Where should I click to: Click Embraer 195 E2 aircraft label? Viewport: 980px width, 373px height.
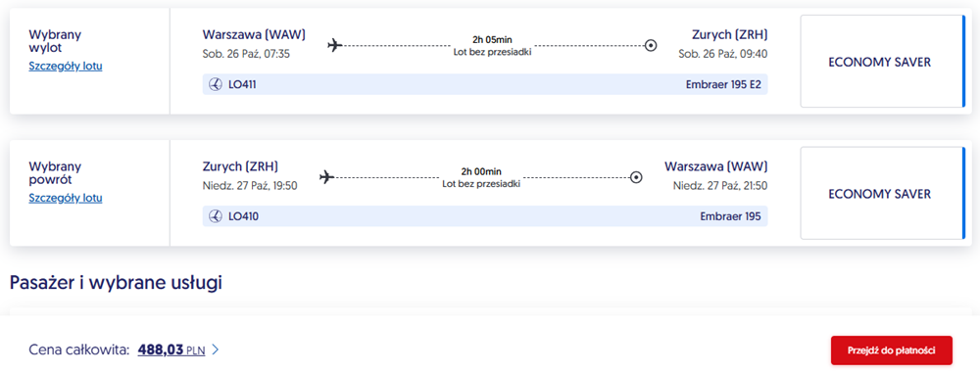pyautogui.click(x=723, y=84)
